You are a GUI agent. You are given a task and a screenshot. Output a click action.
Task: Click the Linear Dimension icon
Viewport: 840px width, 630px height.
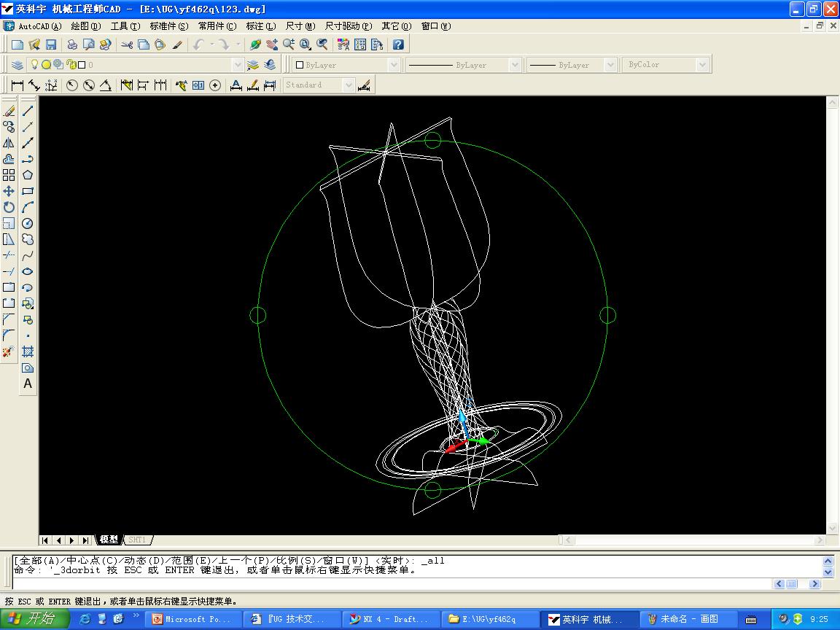click(17, 85)
